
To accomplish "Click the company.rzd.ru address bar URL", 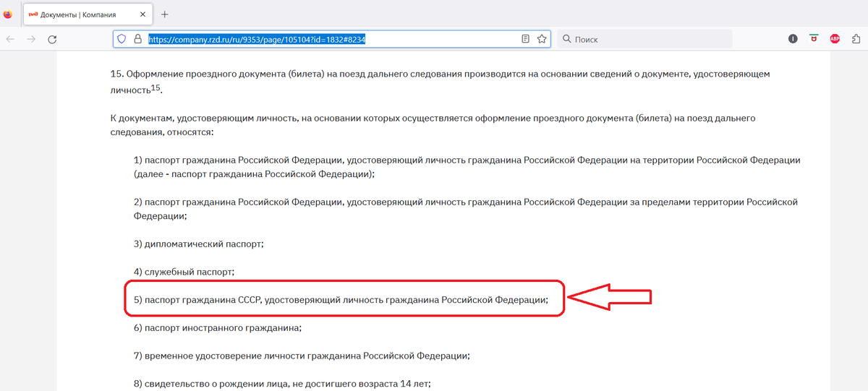I will (257, 39).
